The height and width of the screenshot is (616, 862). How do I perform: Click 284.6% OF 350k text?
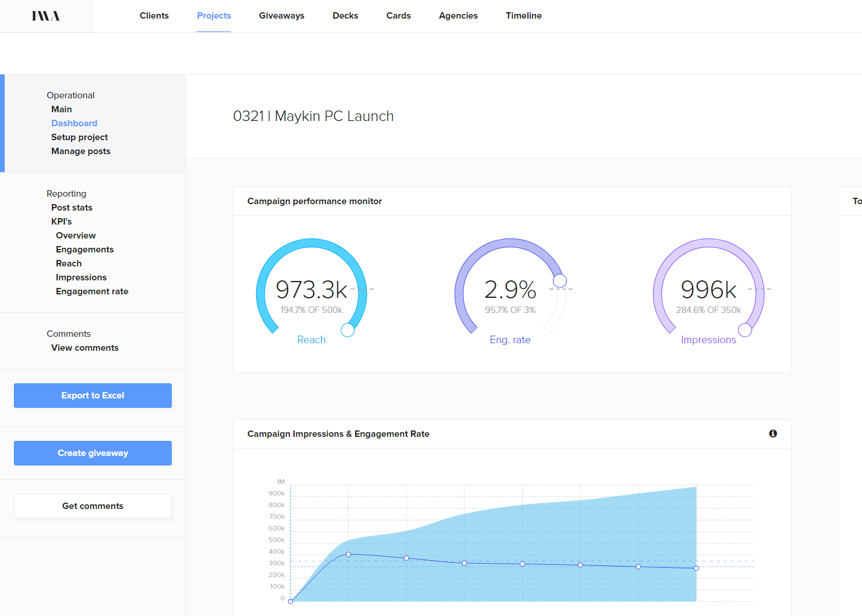[x=709, y=310]
